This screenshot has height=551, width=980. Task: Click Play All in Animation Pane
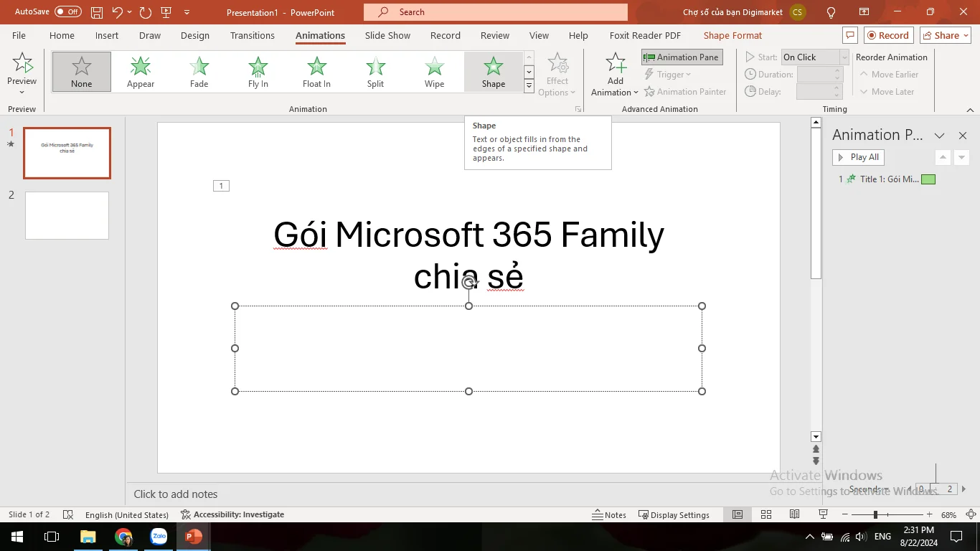click(858, 157)
